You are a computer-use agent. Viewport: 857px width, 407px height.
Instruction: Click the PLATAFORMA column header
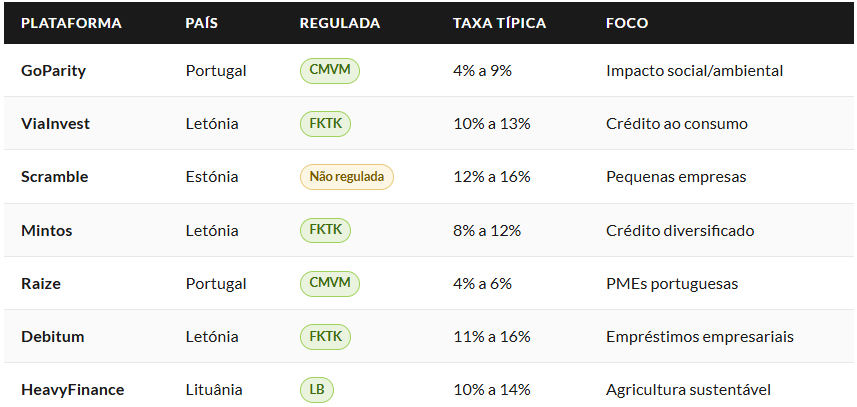pyautogui.click(x=71, y=23)
